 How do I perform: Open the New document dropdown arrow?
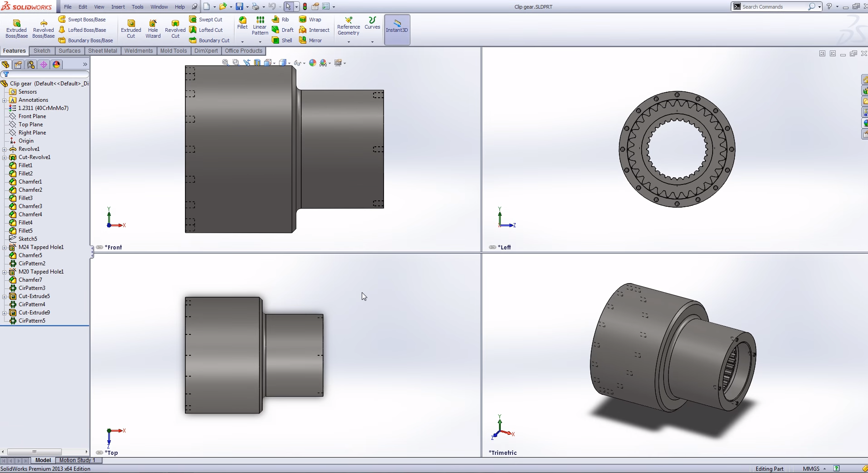pyautogui.click(x=215, y=7)
